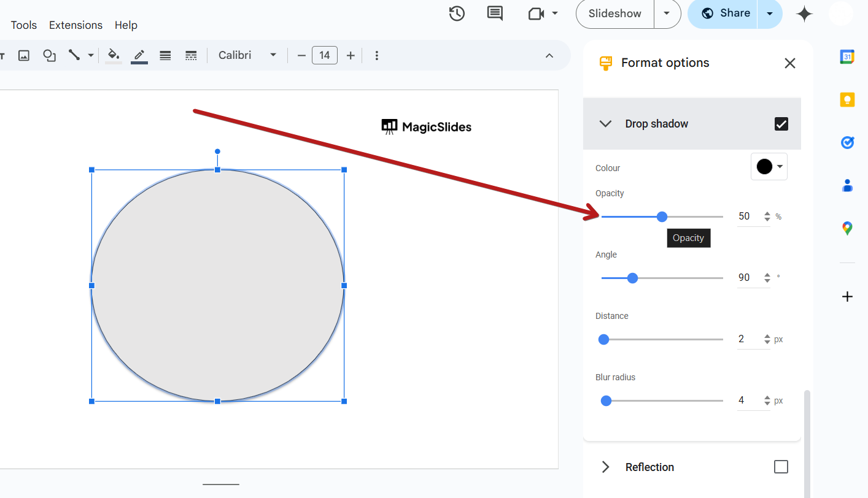This screenshot has width=868, height=498.
Task: Click the insert image icon
Action: [x=24, y=55]
